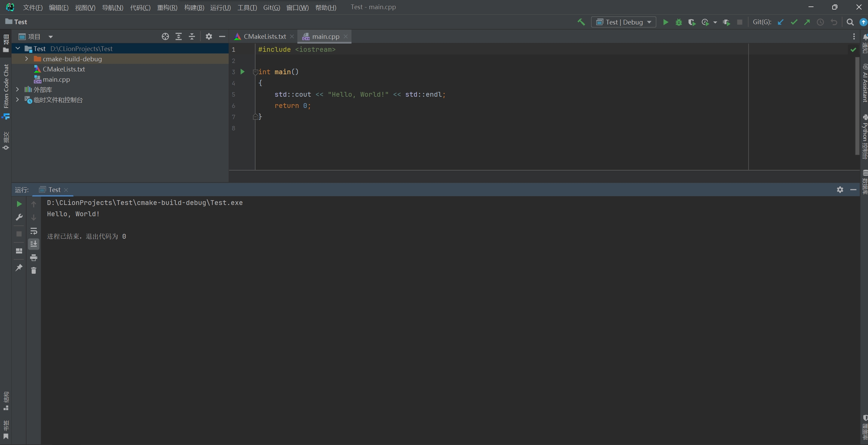Switch to the CMakeLists.txt editor tab
The width and height of the screenshot is (868, 445).
pyautogui.click(x=264, y=37)
